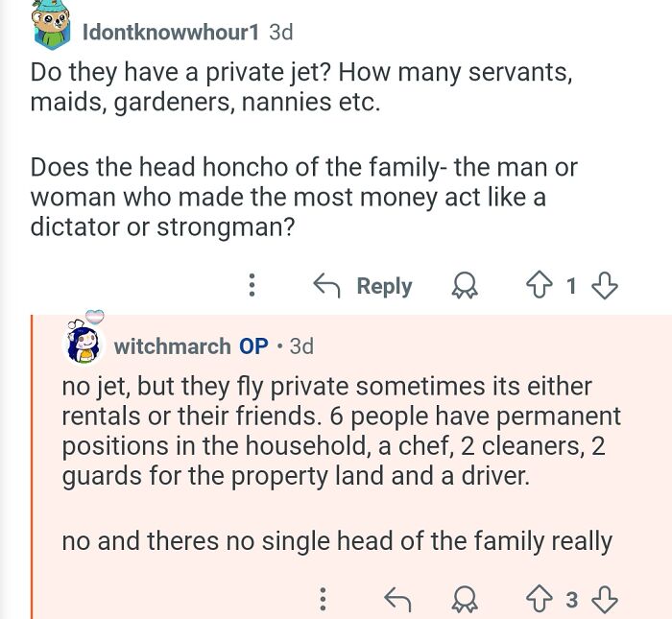Click the 3d timestamp on Idontknowwhour1's comment
This screenshot has width=672, height=619.
[x=281, y=32]
